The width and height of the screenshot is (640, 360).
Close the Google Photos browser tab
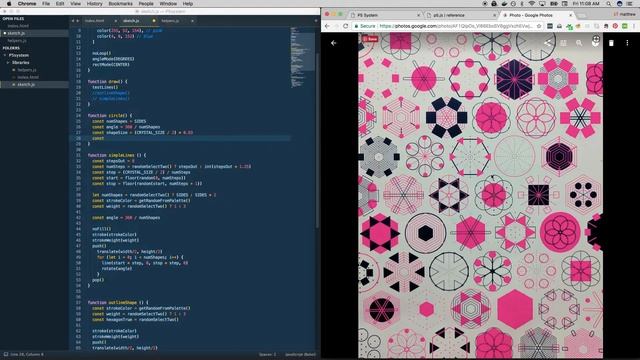click(571, 15)
